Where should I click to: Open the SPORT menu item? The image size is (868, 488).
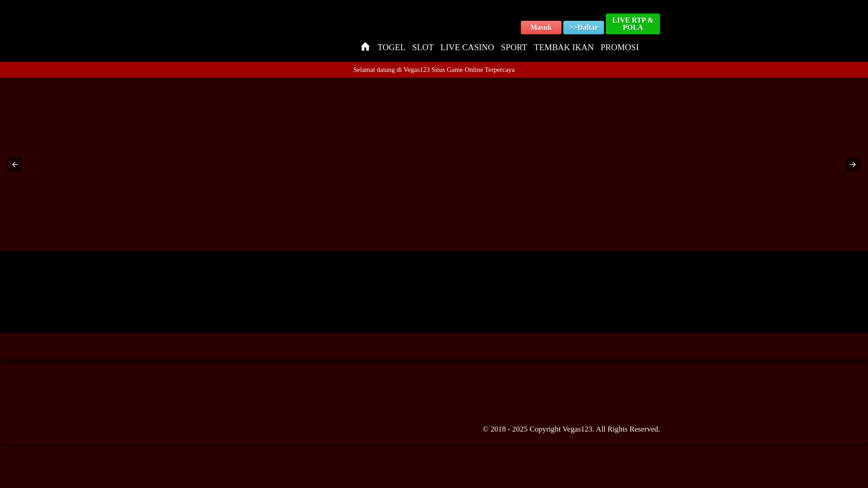tap(514, 47)
